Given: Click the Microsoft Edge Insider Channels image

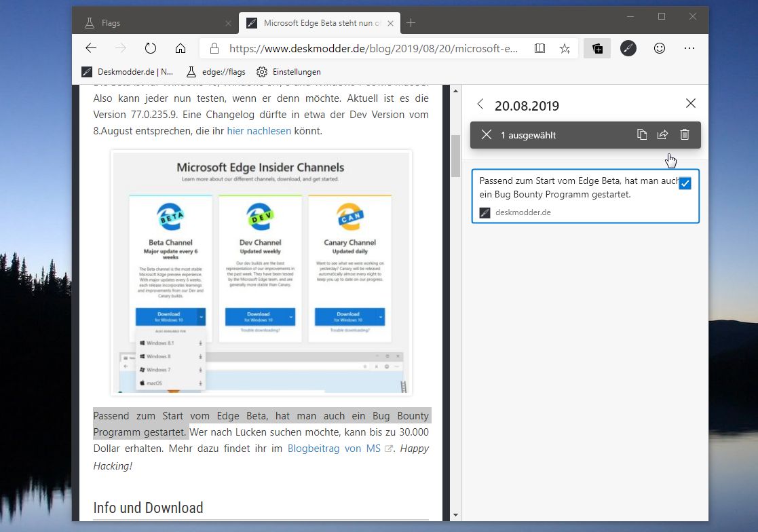Looking at the screenshot, I should tap(261, 273).
